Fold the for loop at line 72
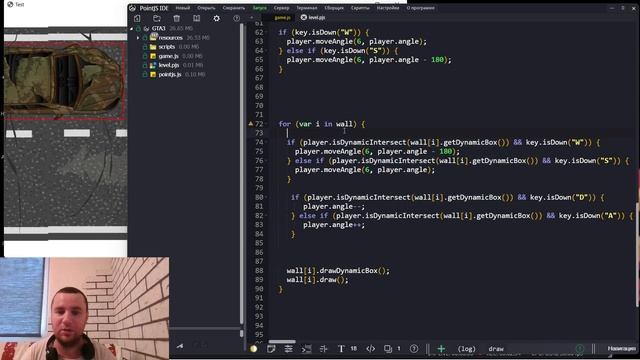Screen dimensions: 640x360 [x=267, y=124]
